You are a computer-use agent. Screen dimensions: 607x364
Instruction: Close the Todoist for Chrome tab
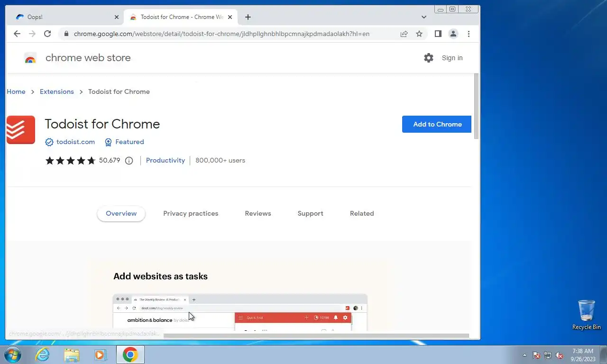point(230,17)
